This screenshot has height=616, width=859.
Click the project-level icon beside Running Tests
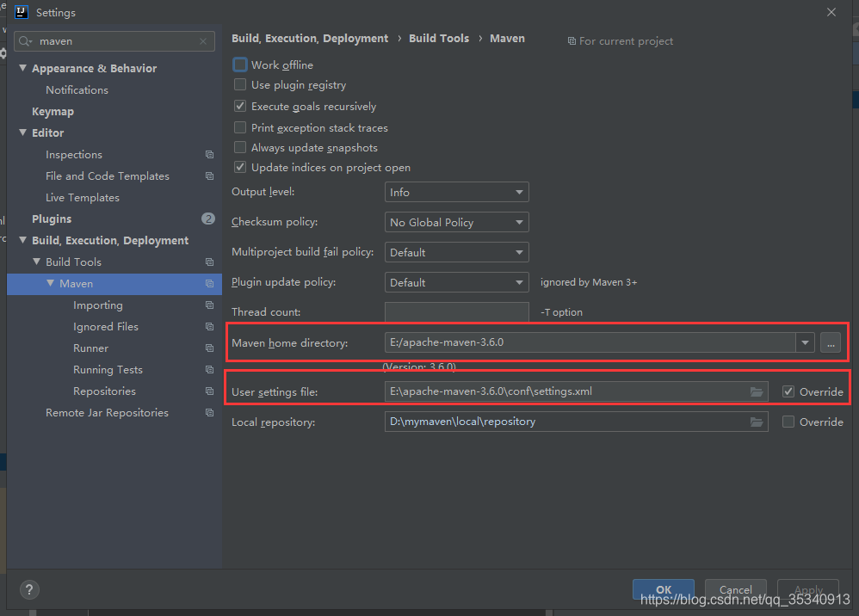coord(209,369)
